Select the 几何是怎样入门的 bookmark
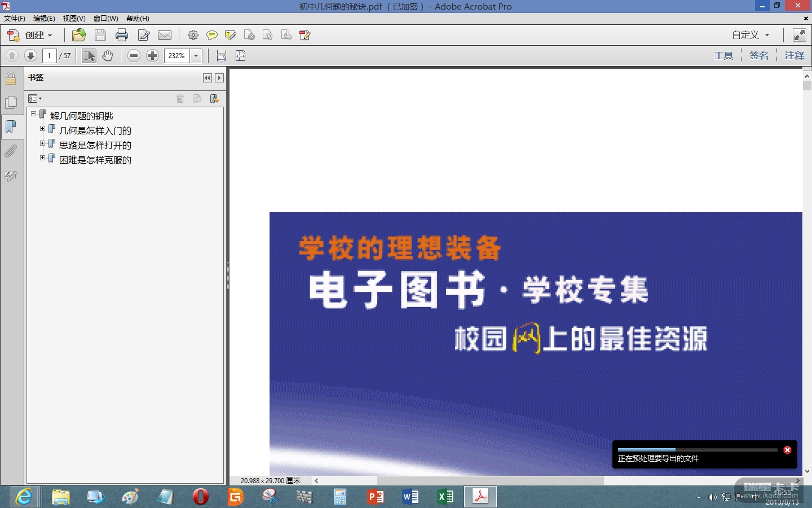Screen dimensions: 812x508 click(x=95, y=130)
